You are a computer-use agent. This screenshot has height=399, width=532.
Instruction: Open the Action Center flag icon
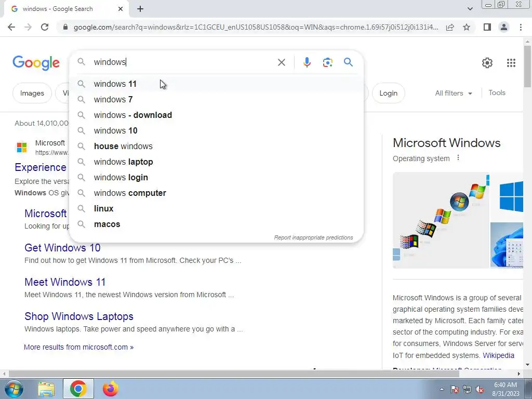tap(455, 389)
